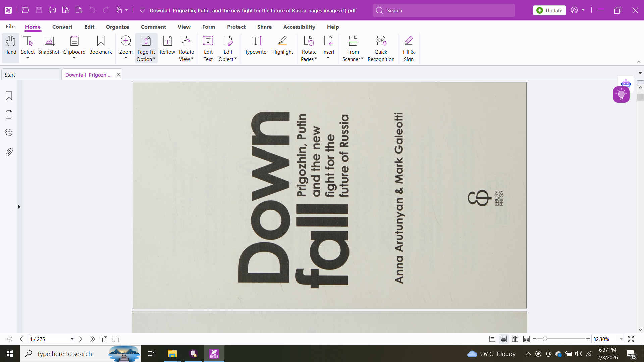Image resolution: width=644 pixels, height=362 pixels.
Task: Open the AI assistant lightbulb
Action: pyautogui.click(x=621, y=95)
